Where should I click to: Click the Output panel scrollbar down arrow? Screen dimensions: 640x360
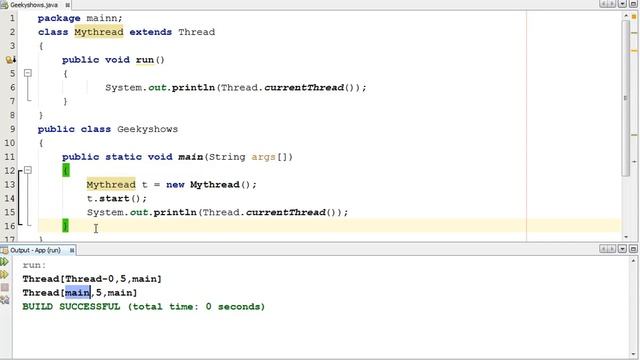tap(633, 354)
